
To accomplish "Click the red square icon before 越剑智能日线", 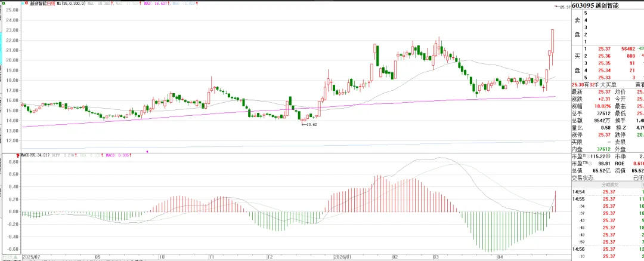I will coord(27,4).
